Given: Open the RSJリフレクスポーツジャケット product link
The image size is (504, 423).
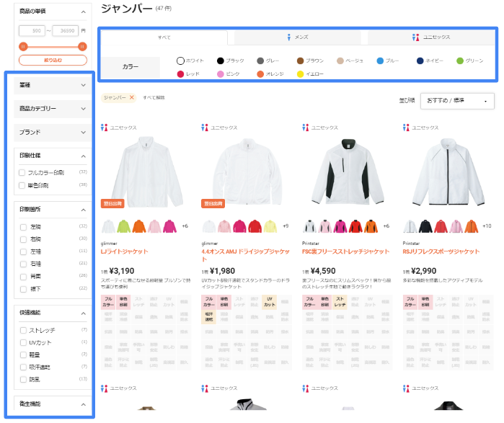Looking at the screenshot, I should tap(441, 251).
